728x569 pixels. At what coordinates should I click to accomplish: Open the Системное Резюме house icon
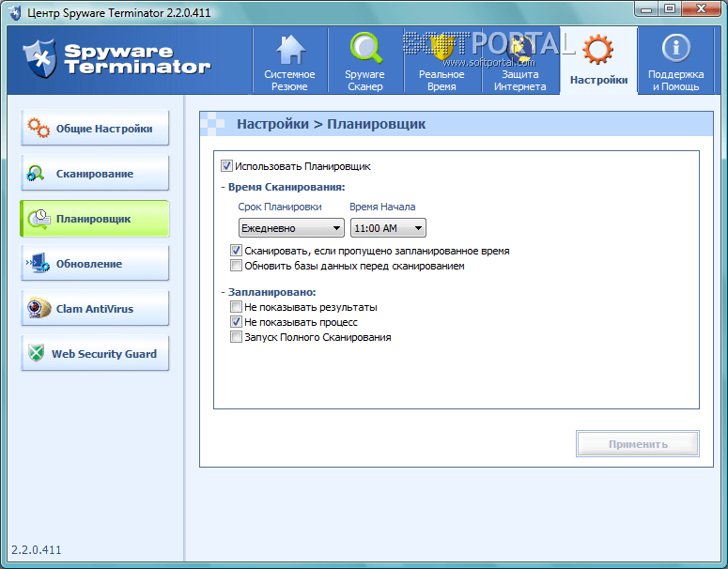click(290, 49)
